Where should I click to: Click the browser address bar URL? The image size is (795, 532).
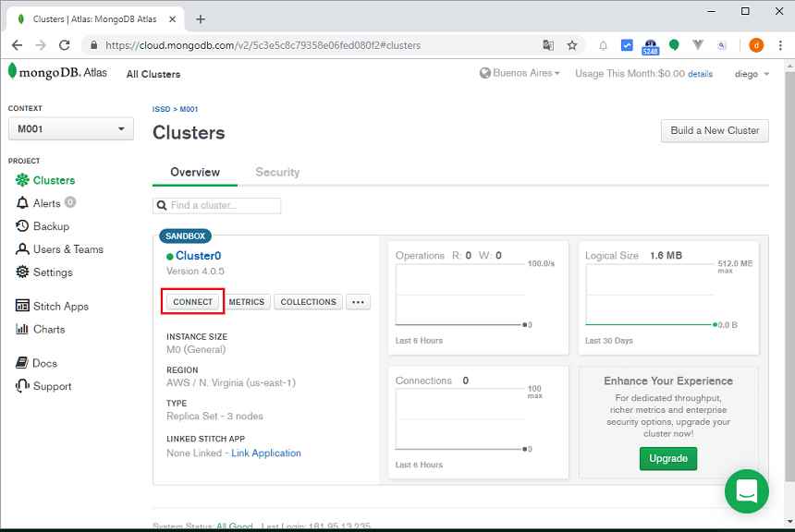[x=263, y=45]
